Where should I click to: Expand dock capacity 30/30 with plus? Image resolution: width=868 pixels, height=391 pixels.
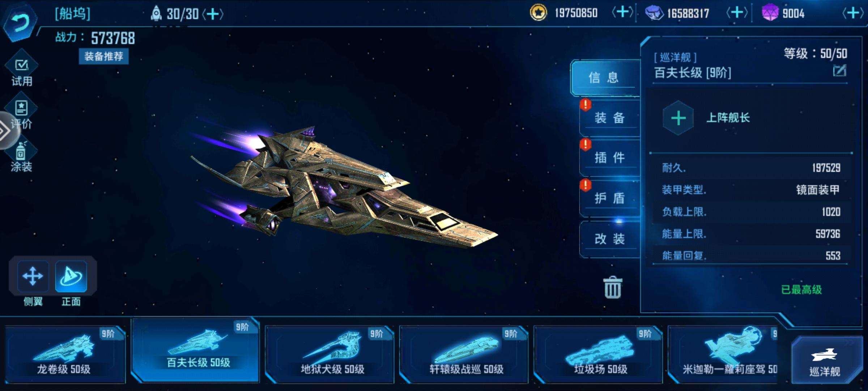pos(213,14)
